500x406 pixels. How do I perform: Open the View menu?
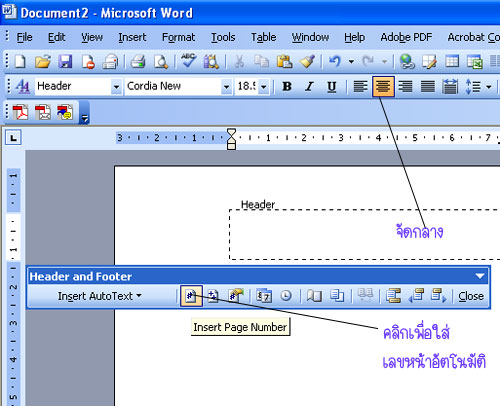(x=92, y=37)
